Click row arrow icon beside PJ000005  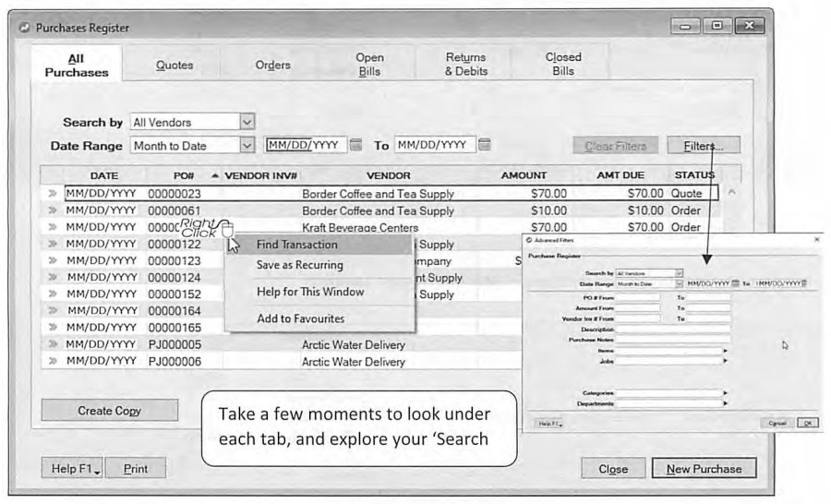coord(52,344)
